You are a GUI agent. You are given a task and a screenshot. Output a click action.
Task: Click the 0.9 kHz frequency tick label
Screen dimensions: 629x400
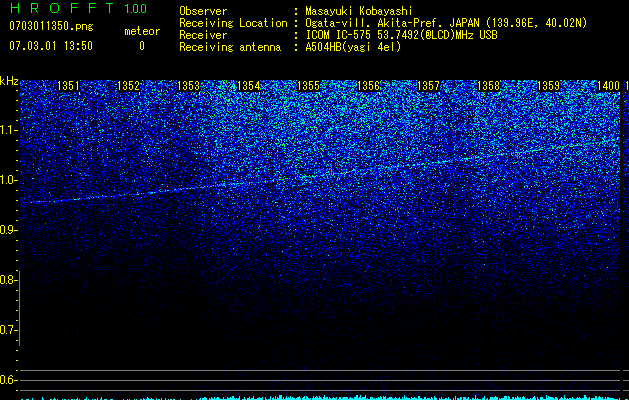point(8,230)
